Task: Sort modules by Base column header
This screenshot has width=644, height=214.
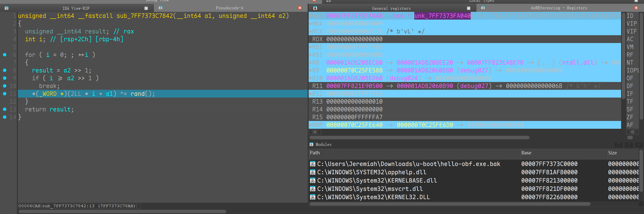Action: (x=563, y=153)
